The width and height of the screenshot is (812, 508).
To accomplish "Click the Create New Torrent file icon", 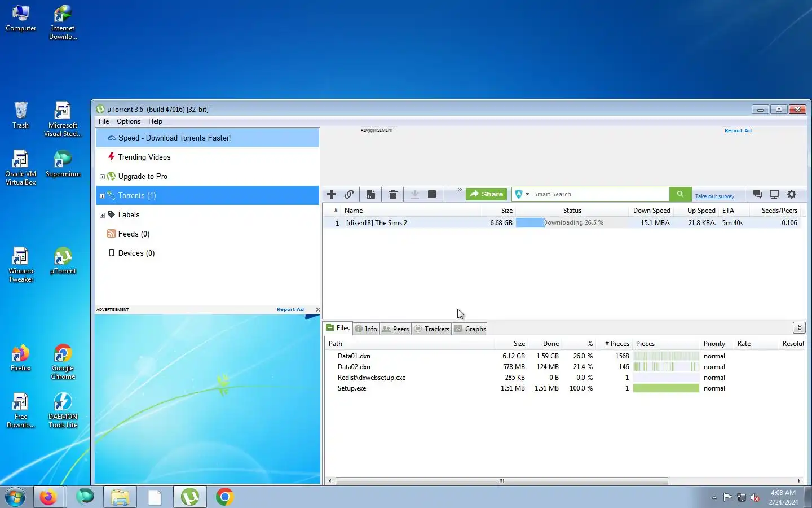I will coord(370,194).
